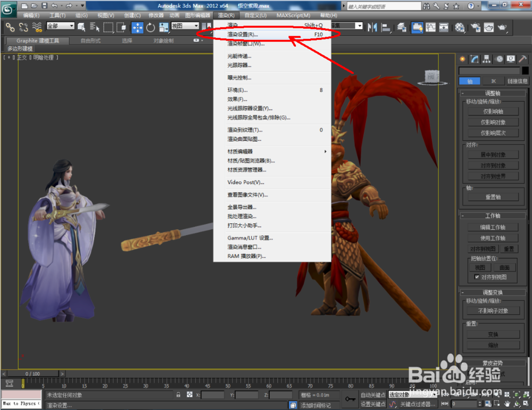Screen dimensions: 532x410
Task: Toggle the Graphite Modeling Tools ribbon icon
Action: [417, 27]
